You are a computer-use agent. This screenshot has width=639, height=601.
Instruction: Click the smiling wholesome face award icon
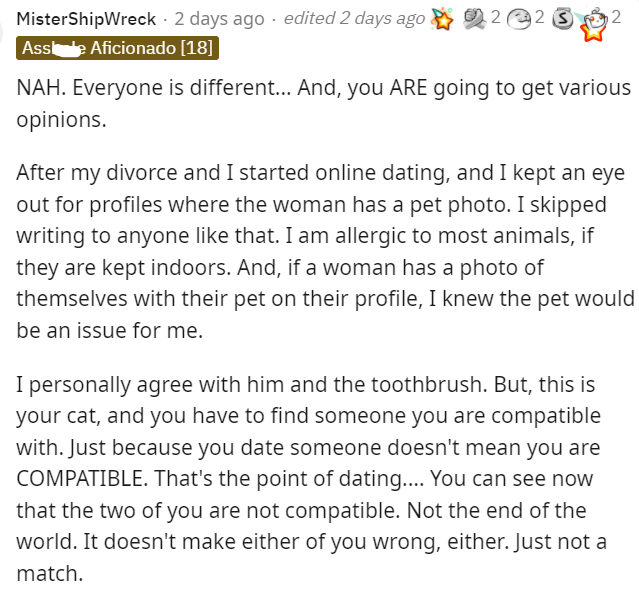pos(519,19)
